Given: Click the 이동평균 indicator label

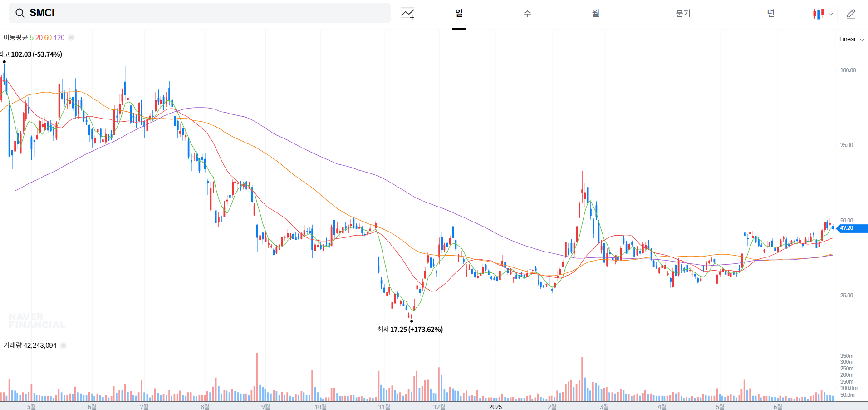Looking at the screenshot, I should click(15, 37).
